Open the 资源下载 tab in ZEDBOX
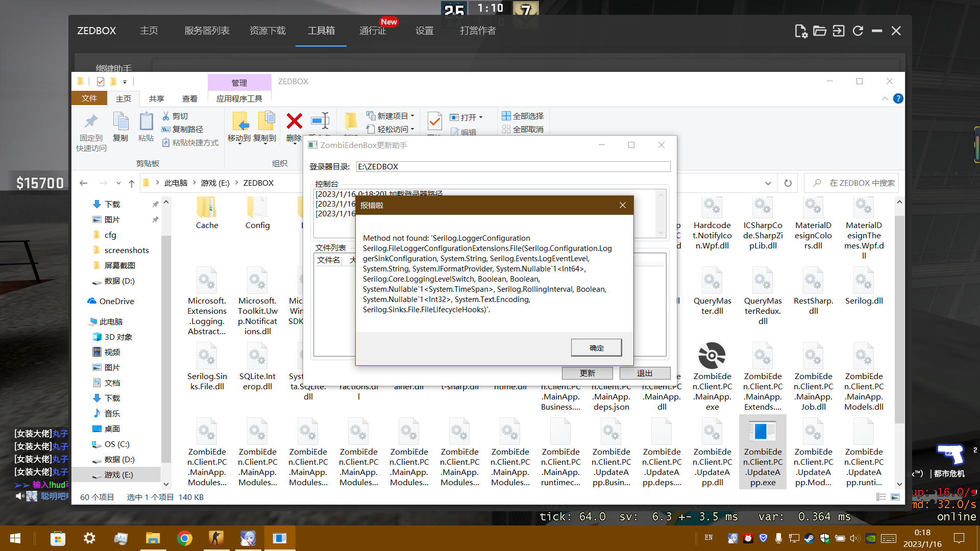Viewport: 980px width, 551px height. (x=267, y=31)
